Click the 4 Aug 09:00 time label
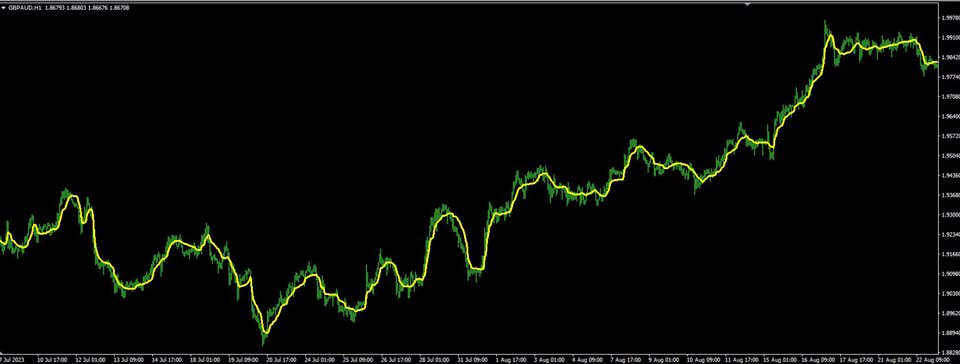 point(588,360)
